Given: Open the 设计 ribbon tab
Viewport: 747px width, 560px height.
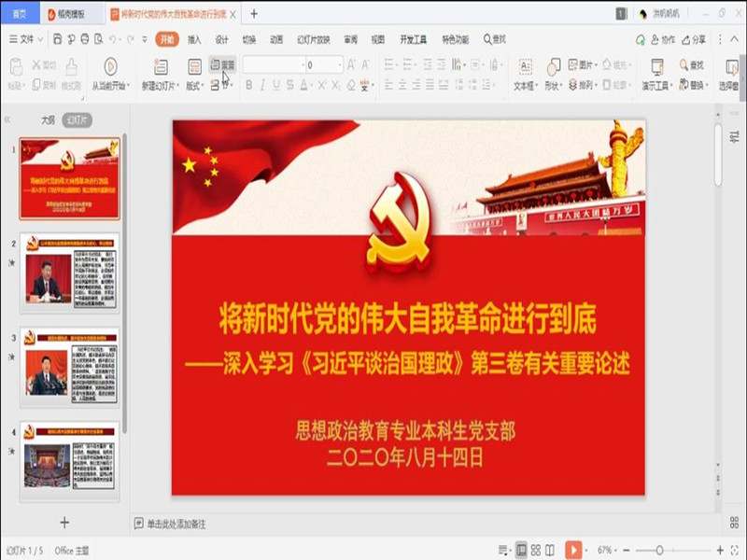Looking at the screenshot, I should click(221, 39).
